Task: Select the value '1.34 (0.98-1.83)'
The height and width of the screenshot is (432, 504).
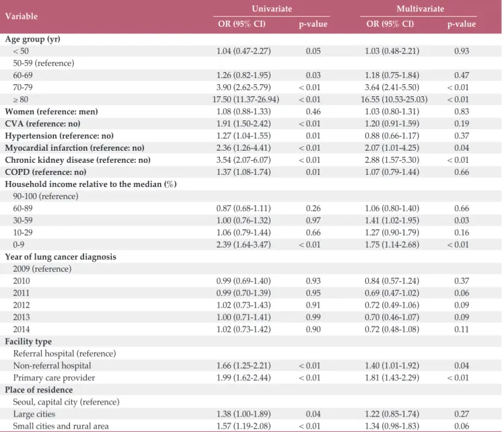Action: (392, 426)
